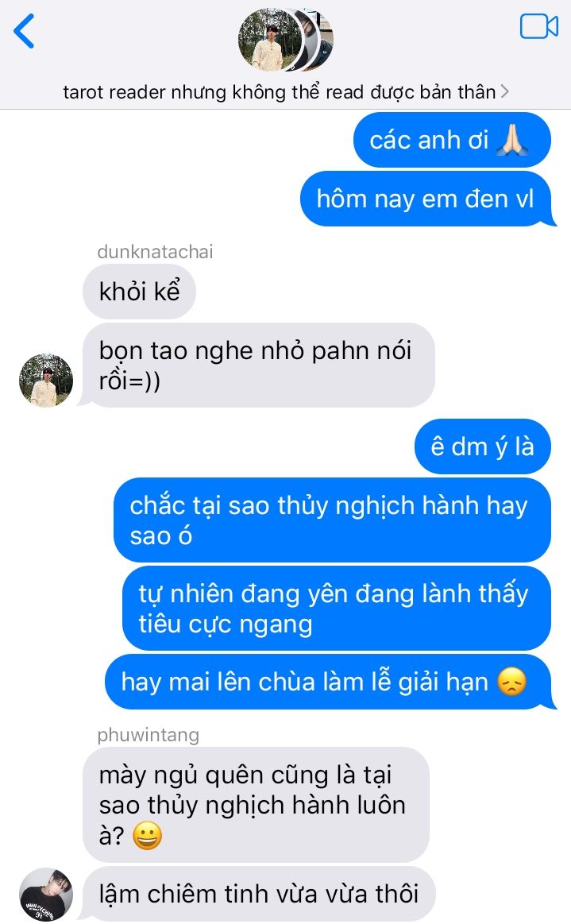
Task: Tap the 'tự nhiên đang yên đang lành' message
Action: pyautogui.click(x=337, y=609)
